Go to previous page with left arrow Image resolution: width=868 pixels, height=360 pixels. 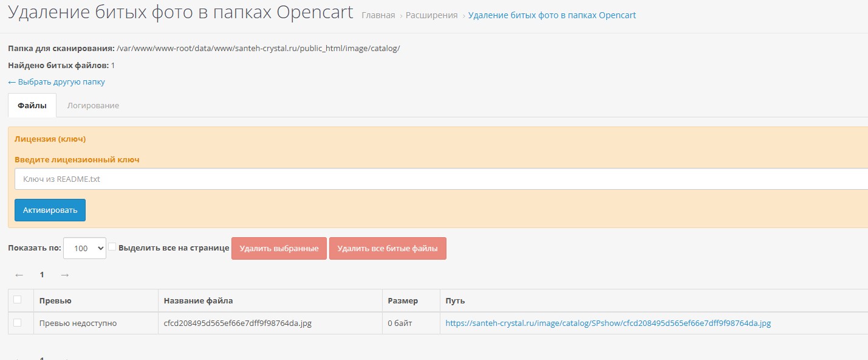[x=19, y=275]
